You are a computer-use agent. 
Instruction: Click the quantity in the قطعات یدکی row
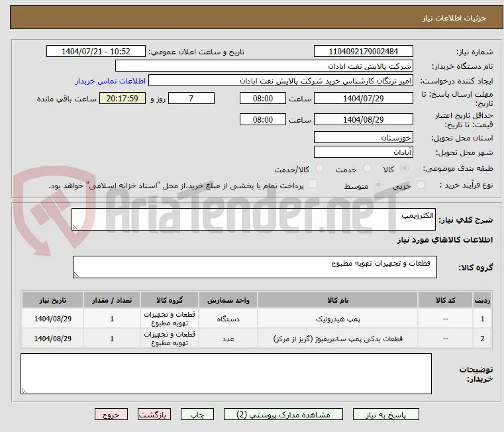[112, 339]
